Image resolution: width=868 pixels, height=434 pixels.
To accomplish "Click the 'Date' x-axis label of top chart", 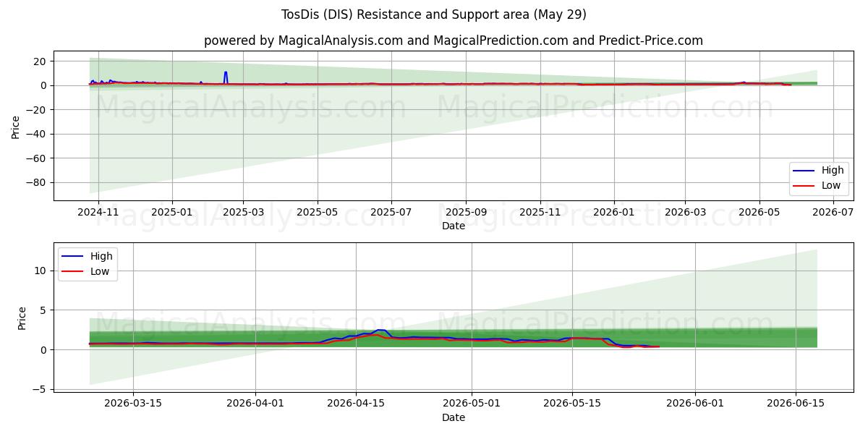I will 454,226.
